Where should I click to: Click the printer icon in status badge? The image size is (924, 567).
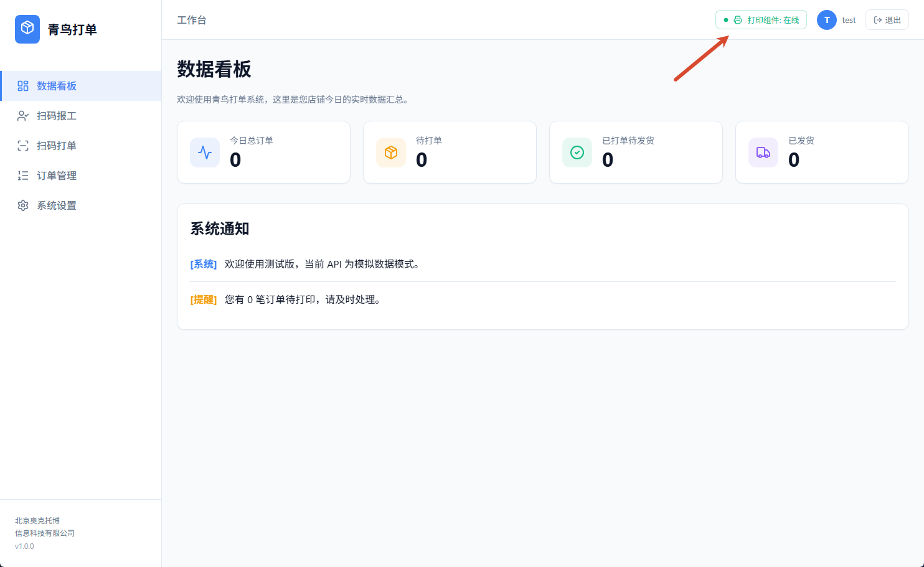click(738, 20)
